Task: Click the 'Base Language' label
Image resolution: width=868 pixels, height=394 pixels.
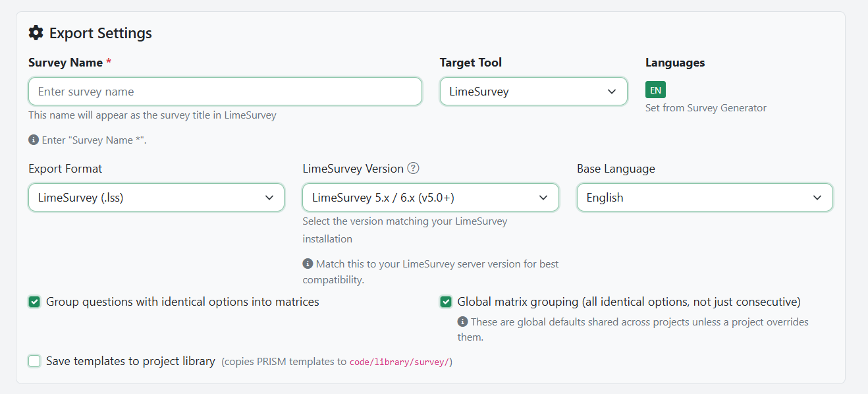Action: pos(616,169)
